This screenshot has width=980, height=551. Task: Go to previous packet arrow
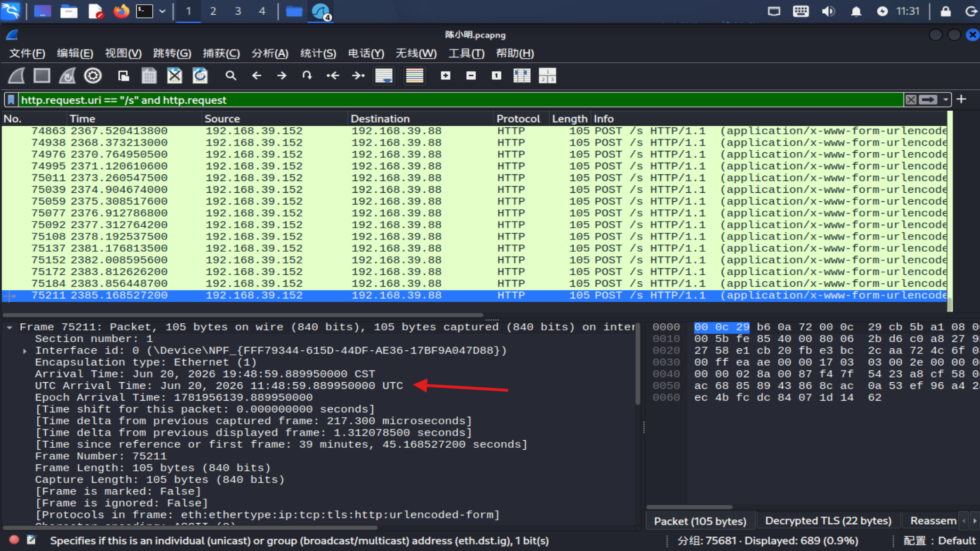point(256,75)
